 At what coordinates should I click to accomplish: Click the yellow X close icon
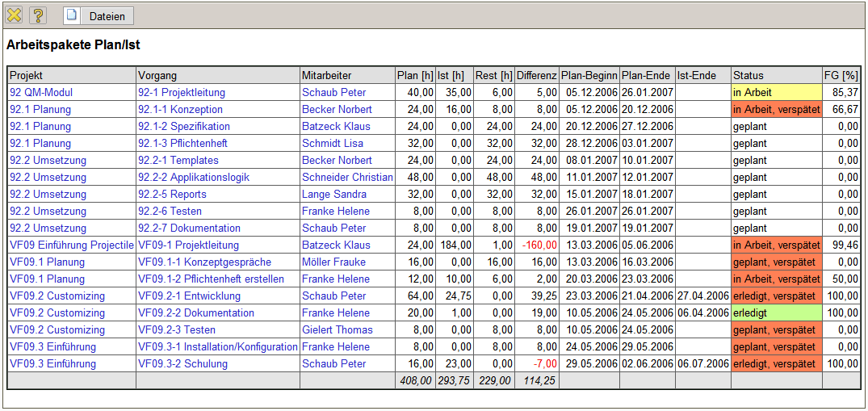pos(15,15)
